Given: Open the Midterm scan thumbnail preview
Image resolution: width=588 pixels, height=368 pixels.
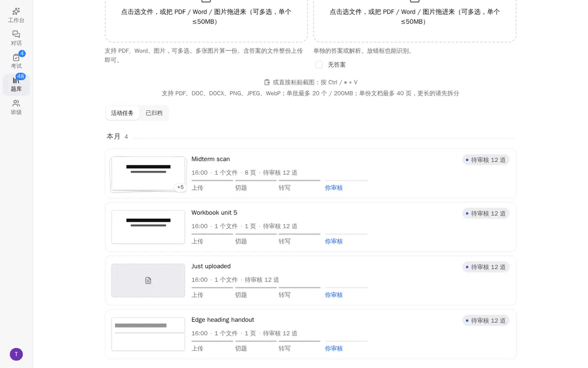Looking at the screenshot, I should coord(148,174).
